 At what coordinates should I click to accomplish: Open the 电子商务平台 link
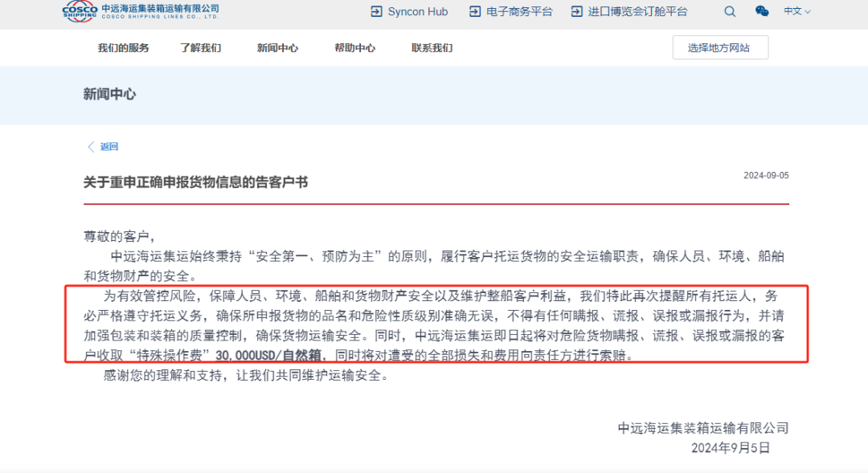point(519,11)
